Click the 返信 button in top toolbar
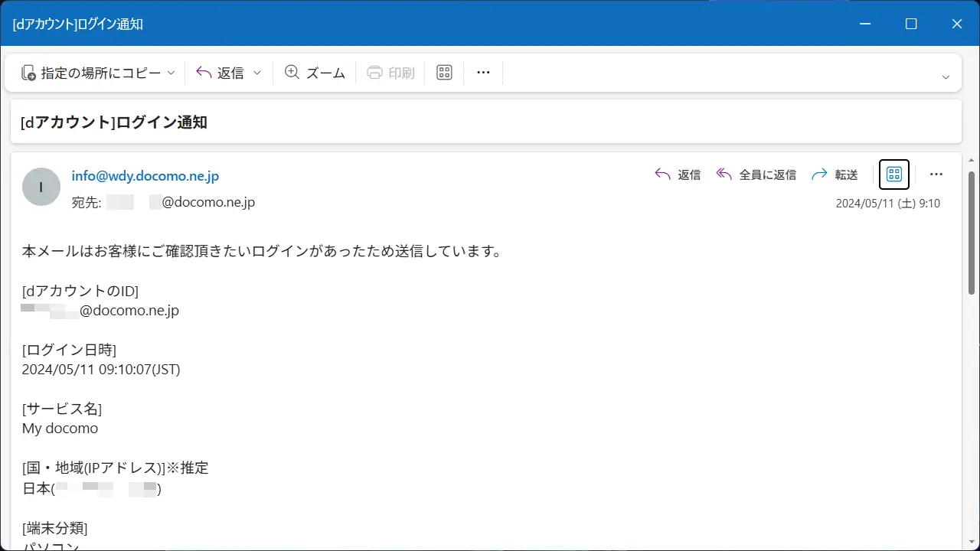The height and width of the screenshot is (551, 980). pos(220,73)
